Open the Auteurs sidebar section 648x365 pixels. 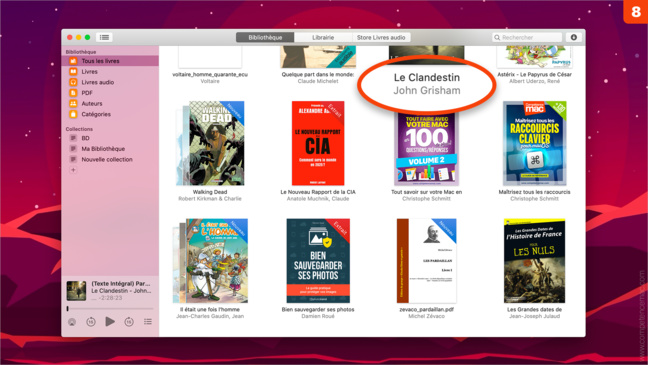click(110, 103)
